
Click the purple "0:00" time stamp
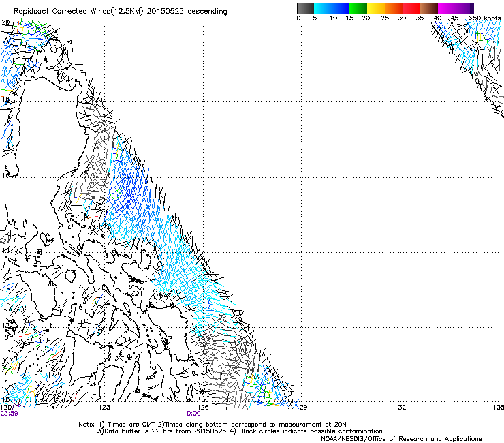(194, 414)
